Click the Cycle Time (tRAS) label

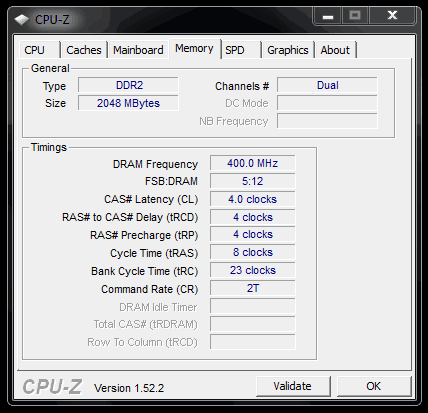click(154, 254)
